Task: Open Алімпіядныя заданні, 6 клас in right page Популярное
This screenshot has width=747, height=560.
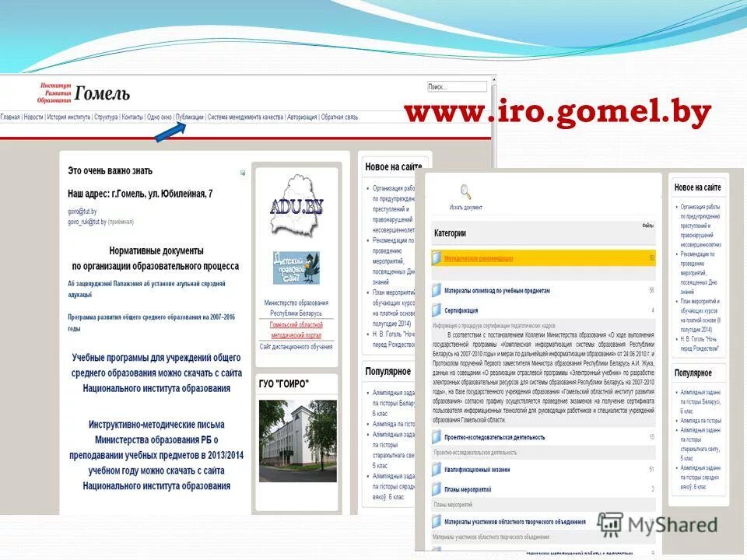Action: [x=700, y=401]
